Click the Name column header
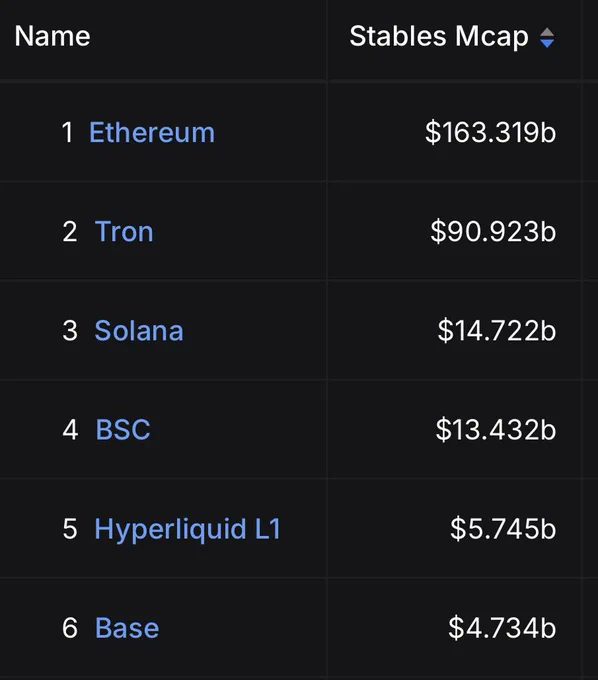This screenshot has height=680, width=598. click(52, 36)
